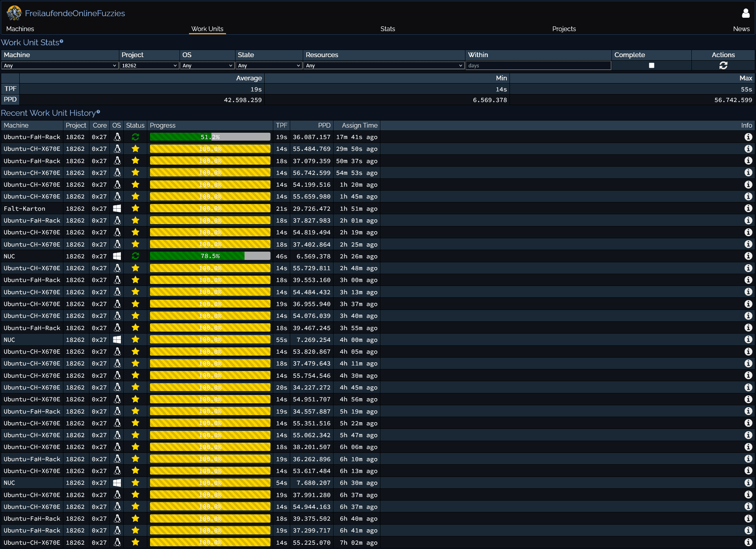Open the Stats tab
The image size is (756, 549).
[387, 29]
